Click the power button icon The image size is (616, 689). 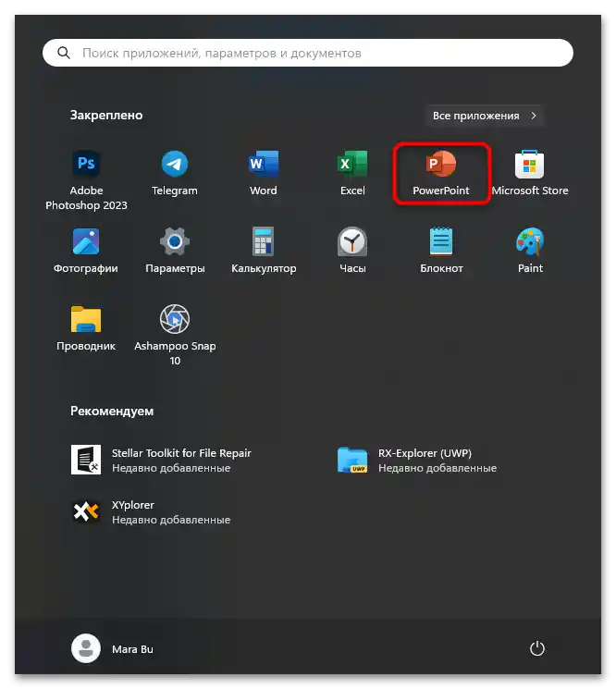pyautogui.click(x=536, y=648)
